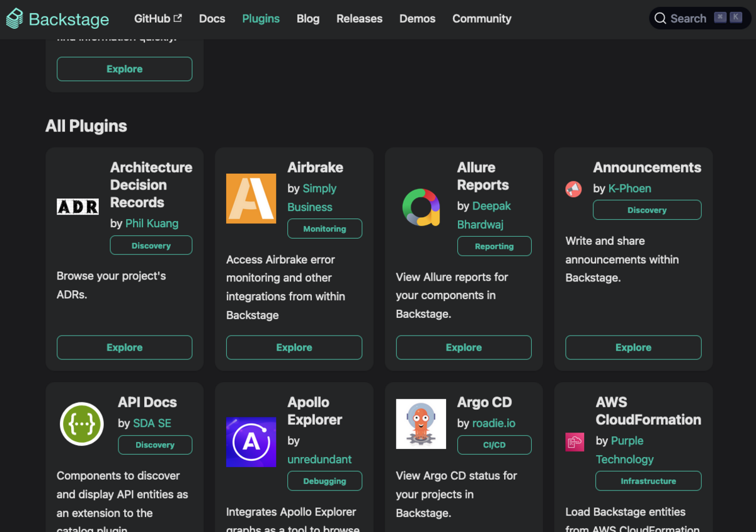Open the Releases nav item

359,19
